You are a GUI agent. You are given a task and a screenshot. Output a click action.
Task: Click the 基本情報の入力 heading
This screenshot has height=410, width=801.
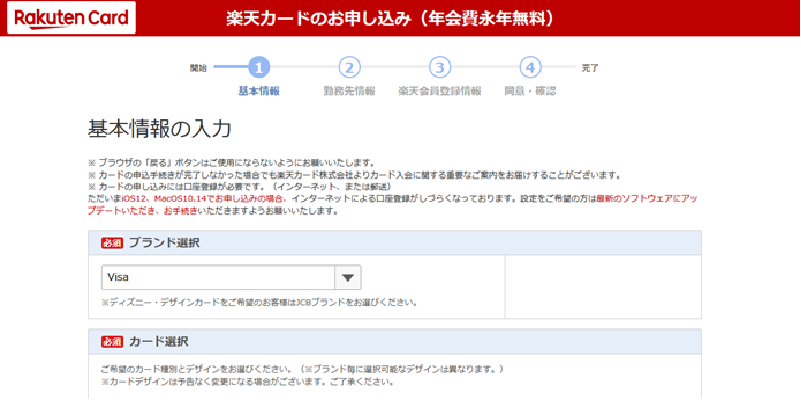[x=160, y=130]
